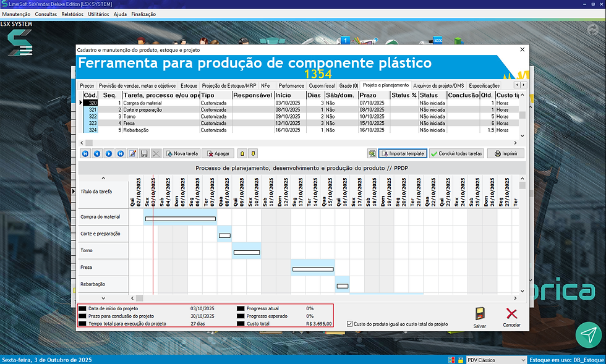The image size is (606, 364).
Task: Click the LSX System logo
Action: [x=20, y=43]
